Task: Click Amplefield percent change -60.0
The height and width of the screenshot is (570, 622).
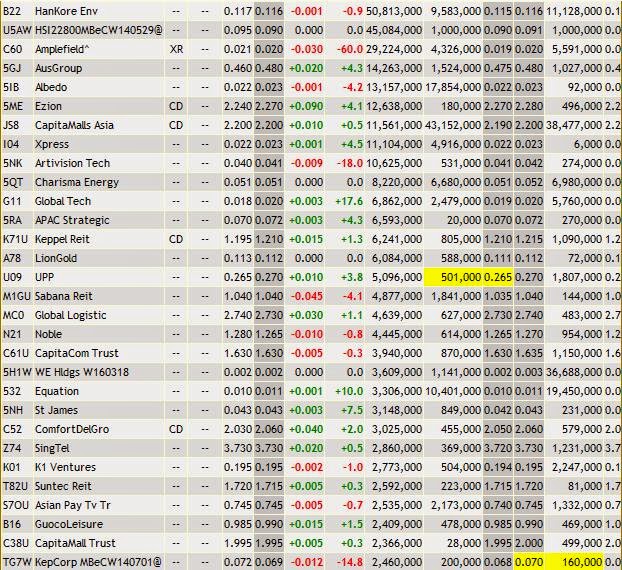Action: tap(350, 49)
